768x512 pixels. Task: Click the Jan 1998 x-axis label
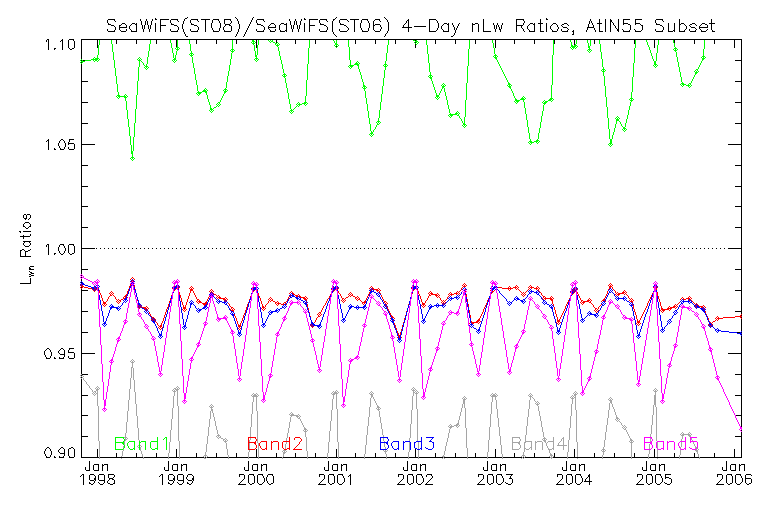tap(97, 473)
